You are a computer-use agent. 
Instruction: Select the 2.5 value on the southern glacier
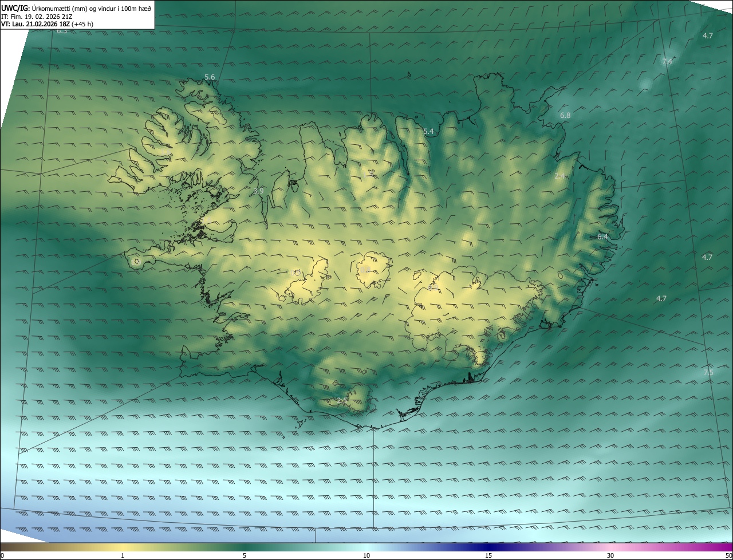click(x=342, y=401)
